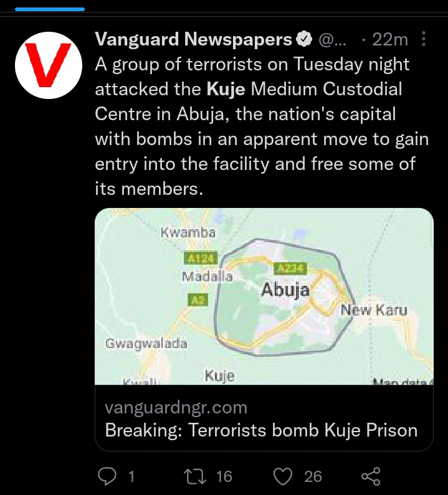Open the 22m timestamp of the tweet
This screenshot has height=495, width=448.
point(389,40)
